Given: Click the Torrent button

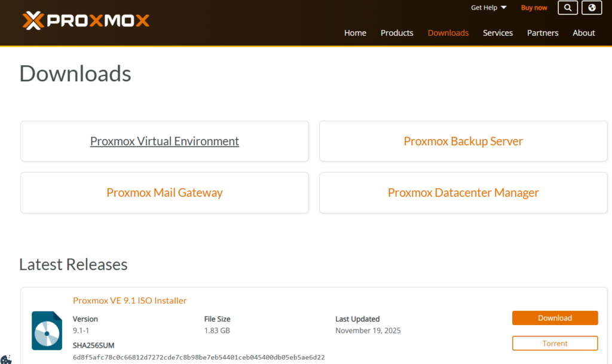Looking at the screenshot, I should tap(555, 343).
